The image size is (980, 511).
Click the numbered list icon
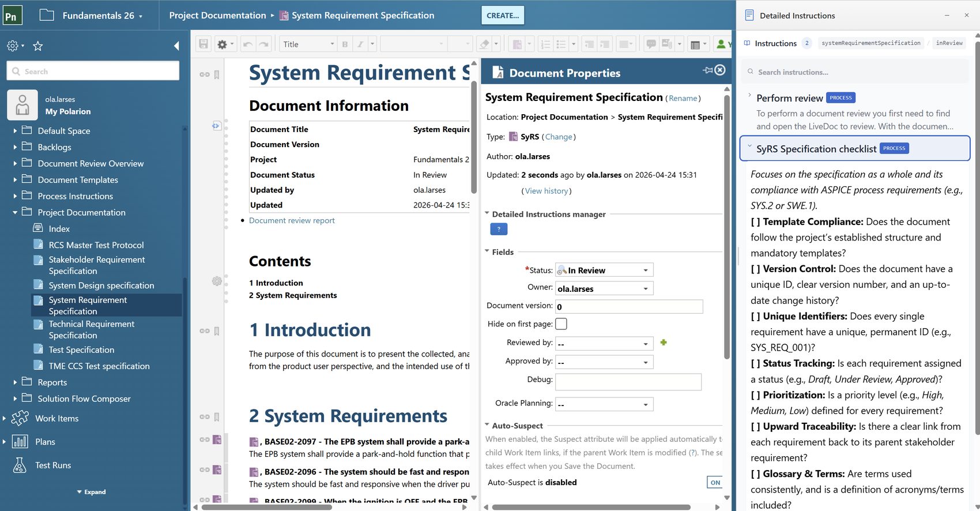545,44
